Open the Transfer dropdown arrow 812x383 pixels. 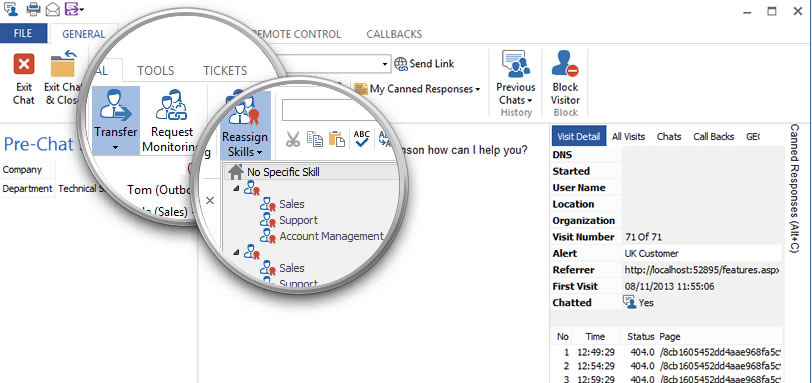pyautogui.click(x=116, y=147)
